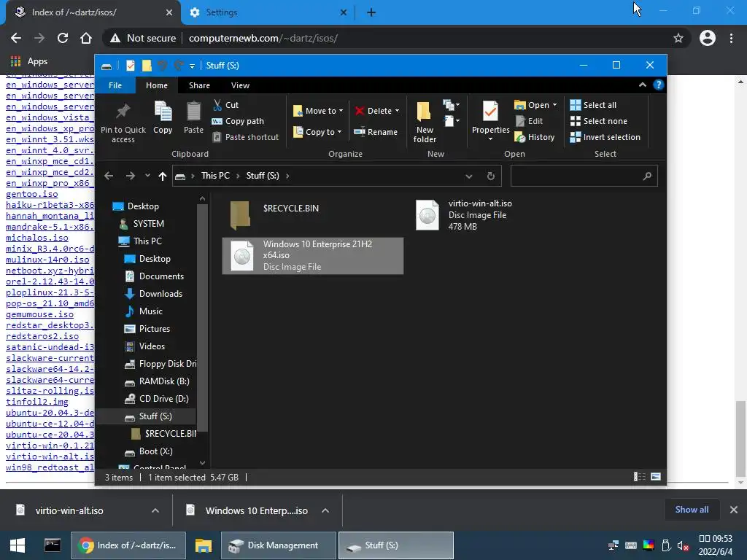Open Disk Management from taskbar

pos(279,545)
